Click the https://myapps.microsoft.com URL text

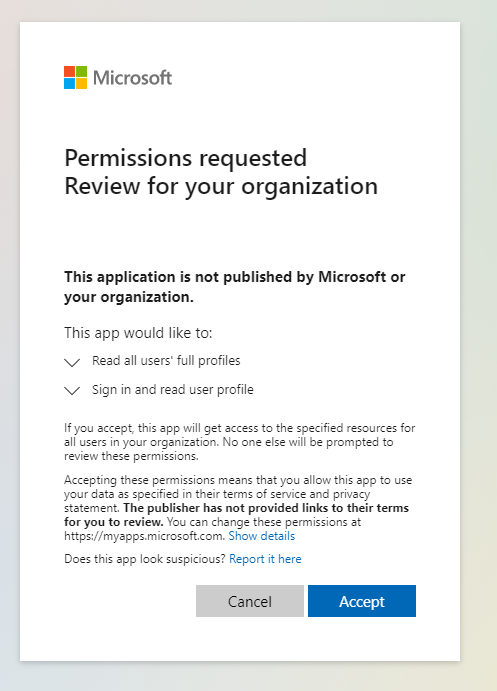[x=145, y=536]
